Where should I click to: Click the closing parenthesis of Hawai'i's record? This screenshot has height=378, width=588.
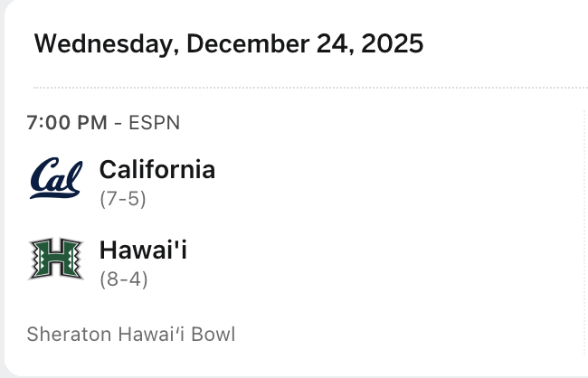pyautogui.click(x=144, y=279)
